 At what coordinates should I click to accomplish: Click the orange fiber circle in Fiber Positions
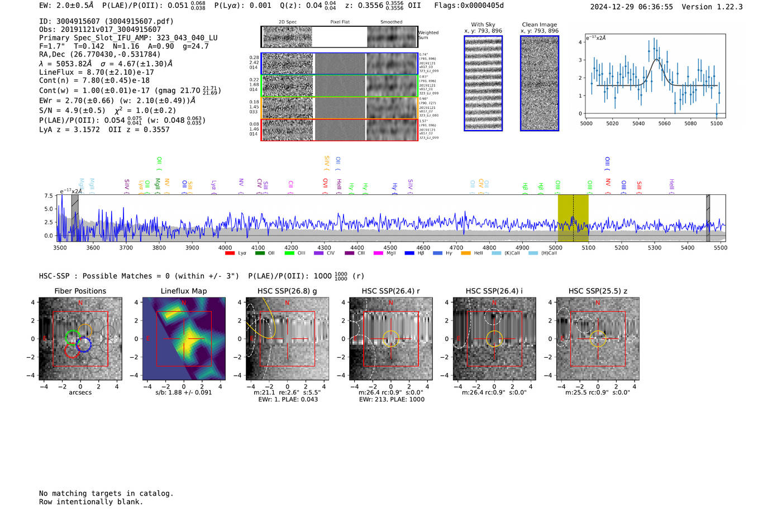click(x=85, y=332)
